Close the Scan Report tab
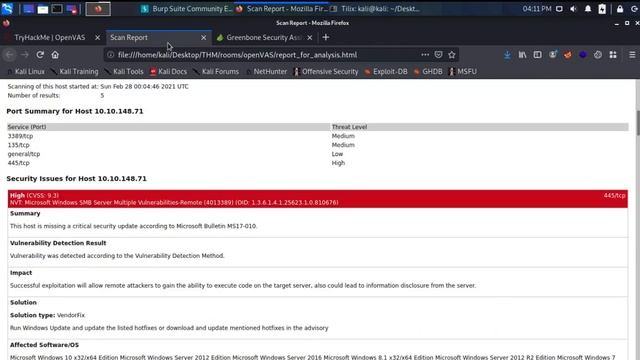Screen dimensions: 640x360 pyautogui.click(x=203, y=38)
